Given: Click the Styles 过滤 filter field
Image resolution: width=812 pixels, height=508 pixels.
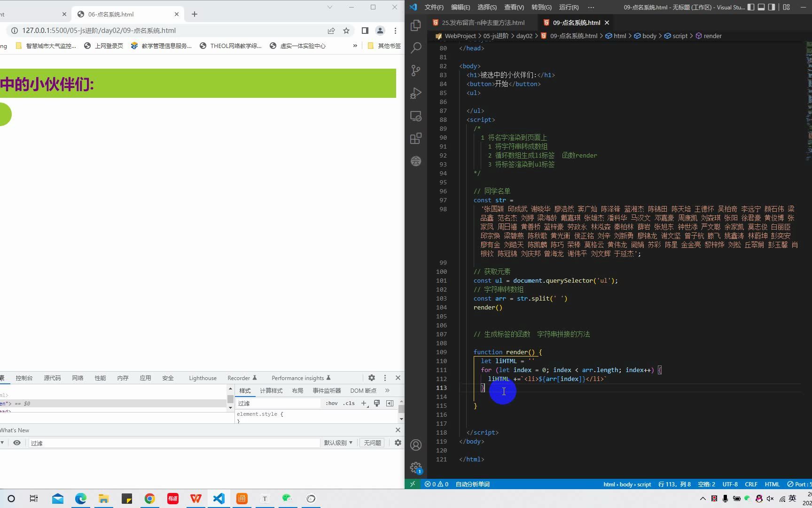Looking at the screenshot, I should coord(278,403).
